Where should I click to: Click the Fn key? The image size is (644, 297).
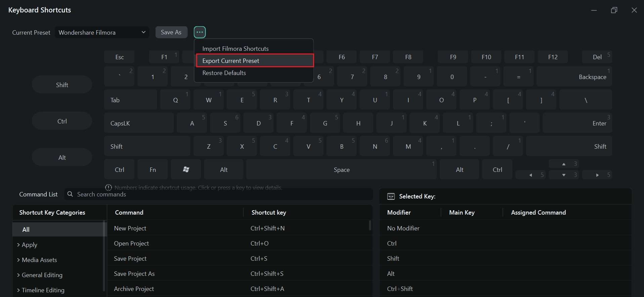coord(153,170)
